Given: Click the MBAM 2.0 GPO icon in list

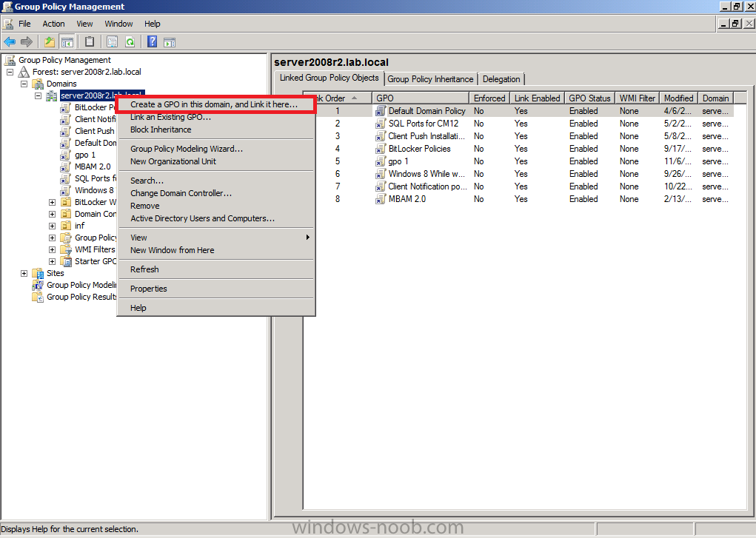Looking at the screenshot, I should point(381,199).
